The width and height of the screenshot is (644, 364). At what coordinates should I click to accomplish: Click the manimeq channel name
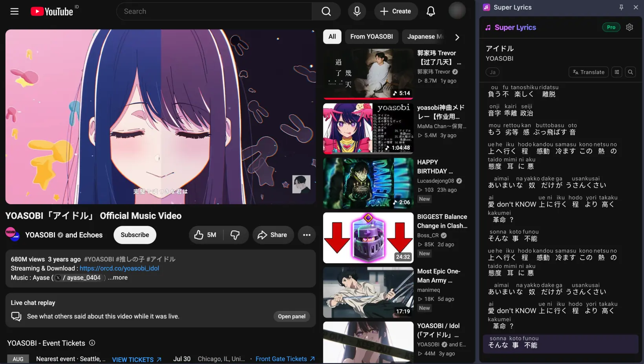428,290
